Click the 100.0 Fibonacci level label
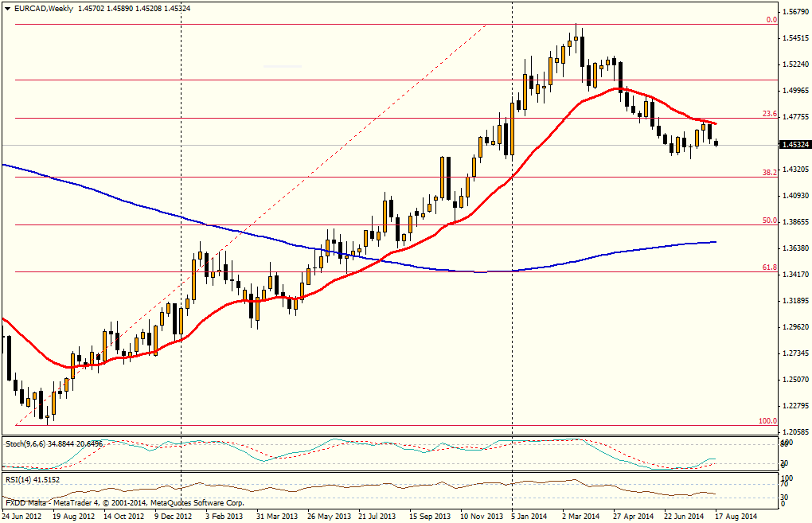This screenshot has height=523, width=812. (767, 420)
